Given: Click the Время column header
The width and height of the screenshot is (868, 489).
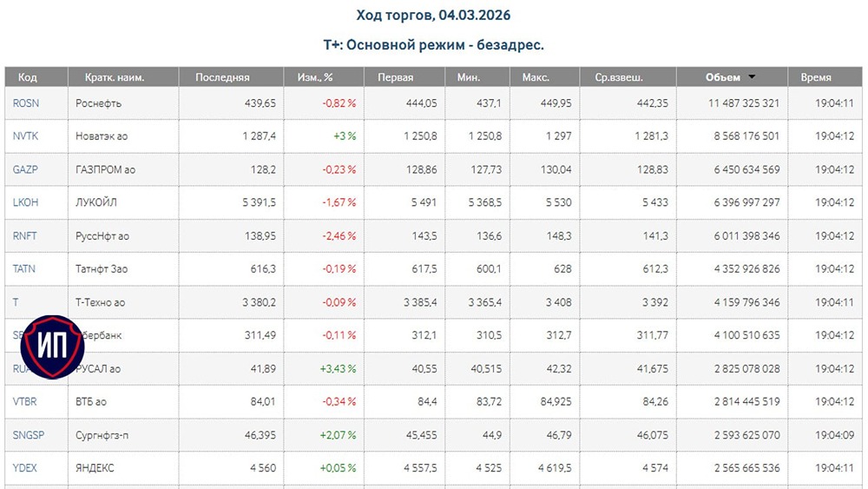Looking at the screenshot, I should 816,77.
